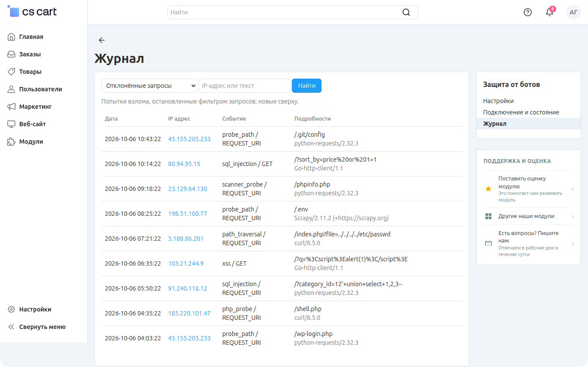Image resolution: width=588 pixels, height=367 pixels.
Task: Focus the IP-адрес или текст field
Action: pos(245,86)
